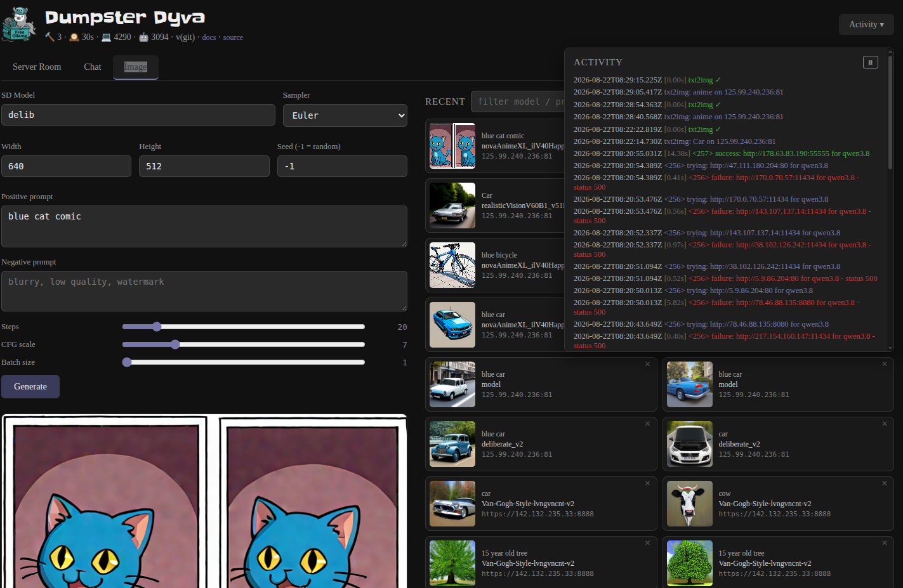Open the blue car deliberate_v2 thumbnail
The height and width of the screenshot is (588, 903).
coord(452,444)
